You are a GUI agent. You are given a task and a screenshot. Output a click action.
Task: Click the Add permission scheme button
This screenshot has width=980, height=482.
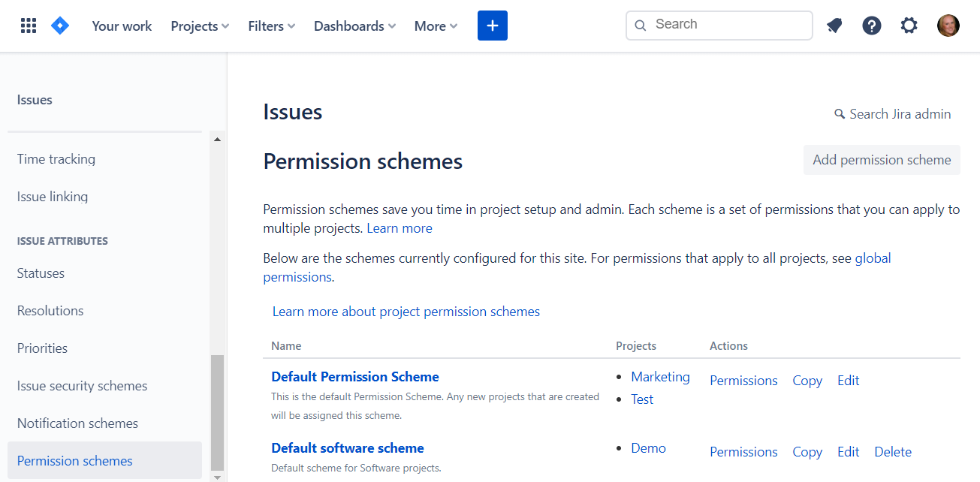[881, 160]
